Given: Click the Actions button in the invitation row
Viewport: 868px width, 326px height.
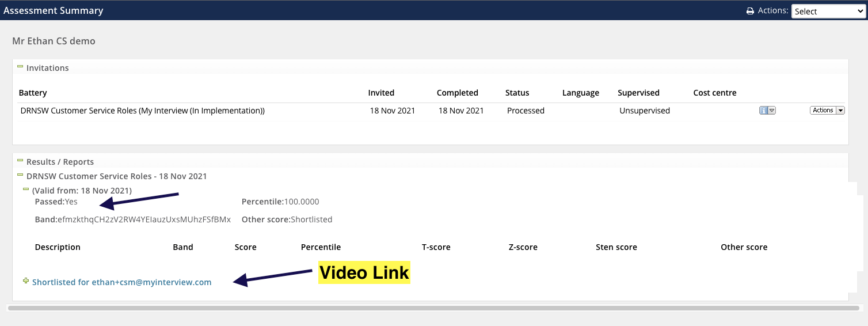Looking at the screenshot, I should pos(823,111).
